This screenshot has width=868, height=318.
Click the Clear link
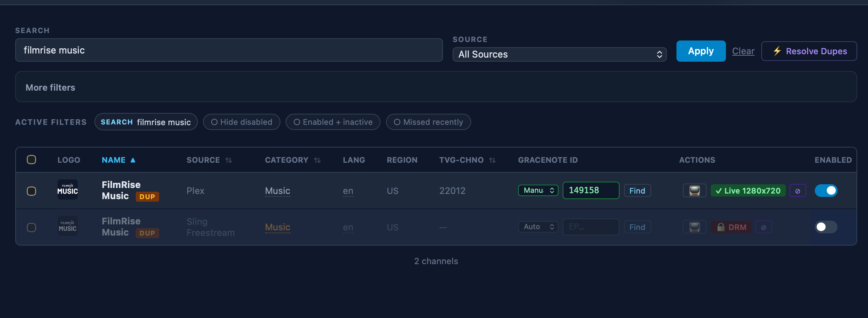coord(743,51)
